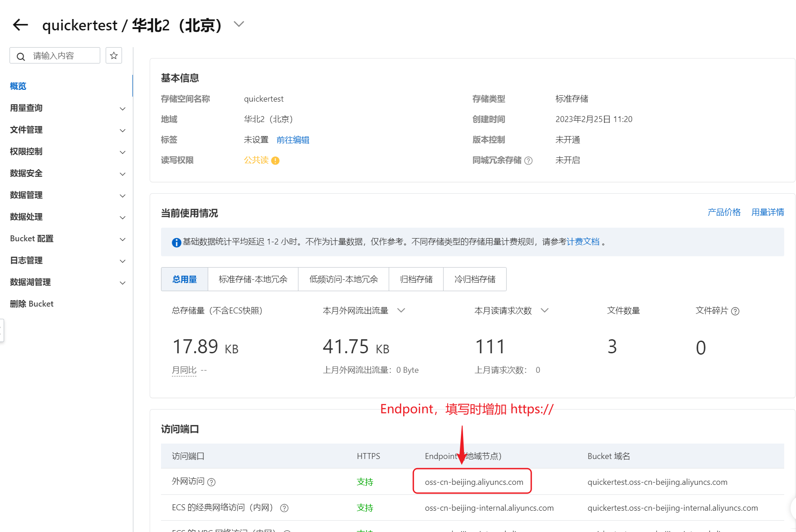
Task: Click the 公共读 warning icon
Action: click(x=275, y=161)
